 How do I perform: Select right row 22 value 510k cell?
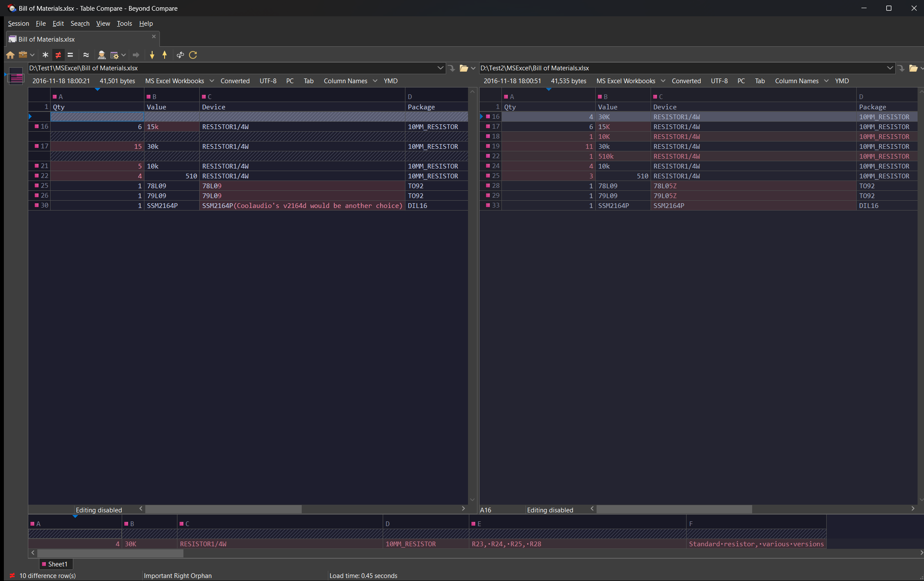point(623,157)
